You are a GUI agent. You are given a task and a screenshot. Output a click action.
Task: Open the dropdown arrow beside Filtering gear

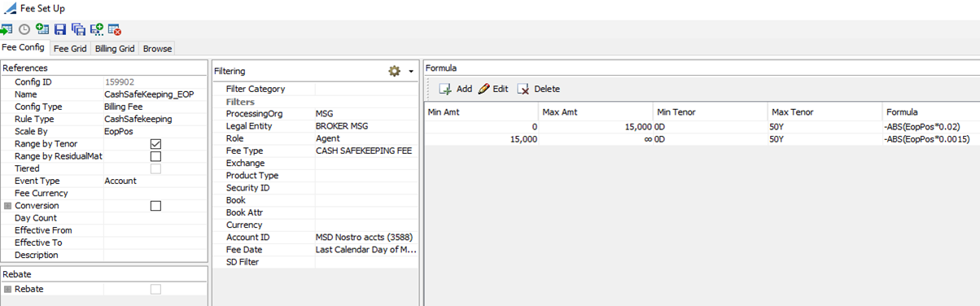click(x=411, y=72)
